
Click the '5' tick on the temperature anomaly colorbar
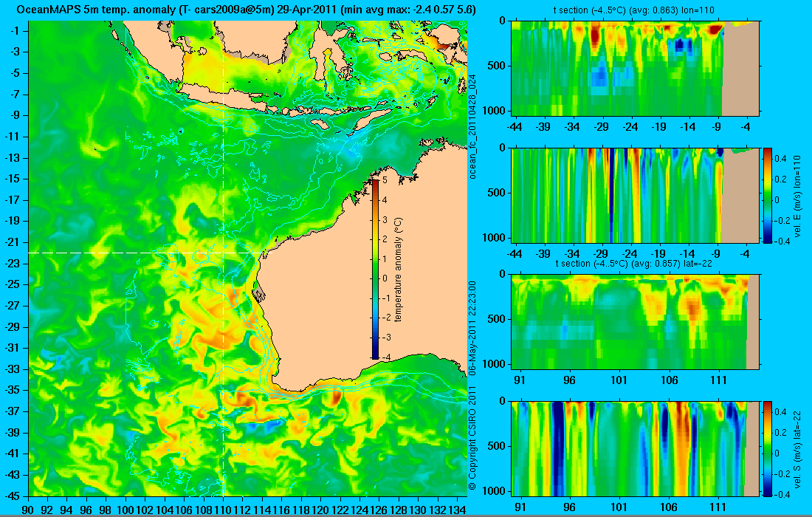pyautogui.click(x=385, y=180)
